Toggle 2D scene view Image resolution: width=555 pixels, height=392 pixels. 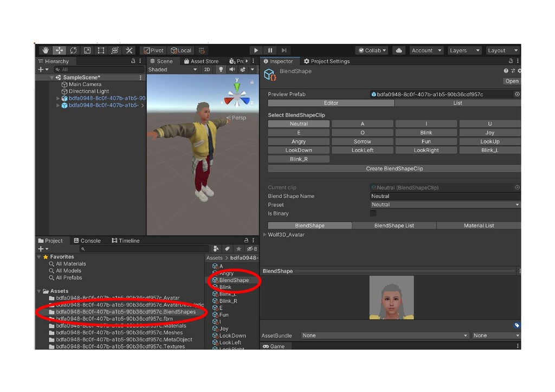point(207,70)
